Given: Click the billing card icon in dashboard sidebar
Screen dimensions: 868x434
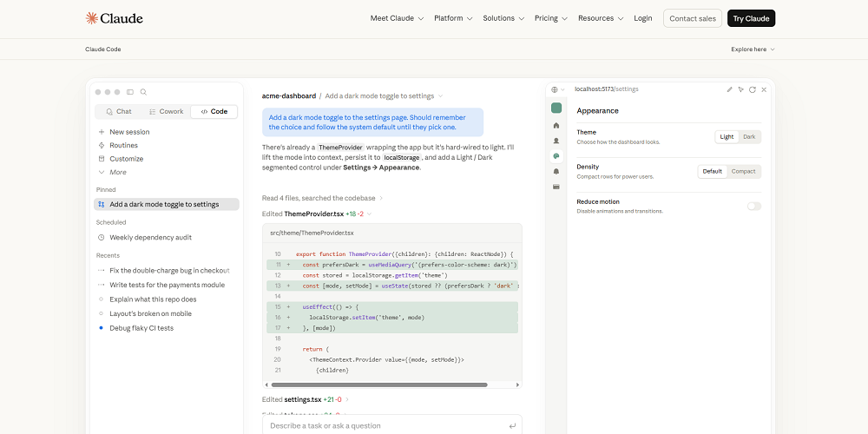Looking at the screenshot, I should (556, 187).
